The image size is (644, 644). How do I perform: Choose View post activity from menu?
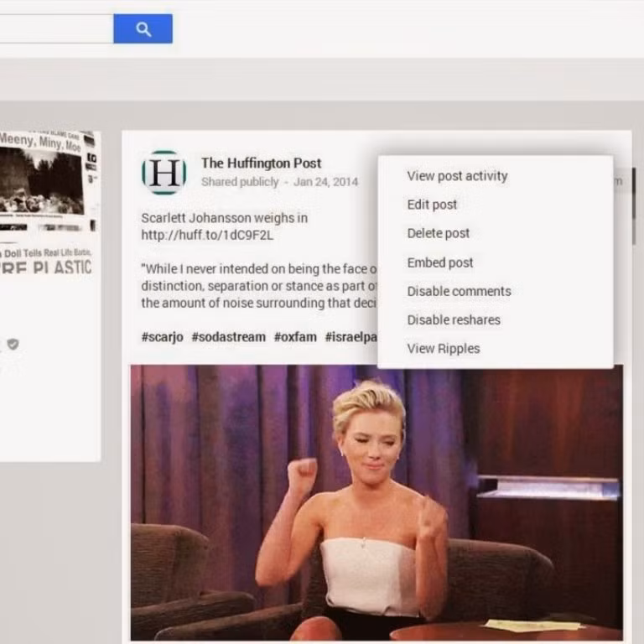pos(457,176)
